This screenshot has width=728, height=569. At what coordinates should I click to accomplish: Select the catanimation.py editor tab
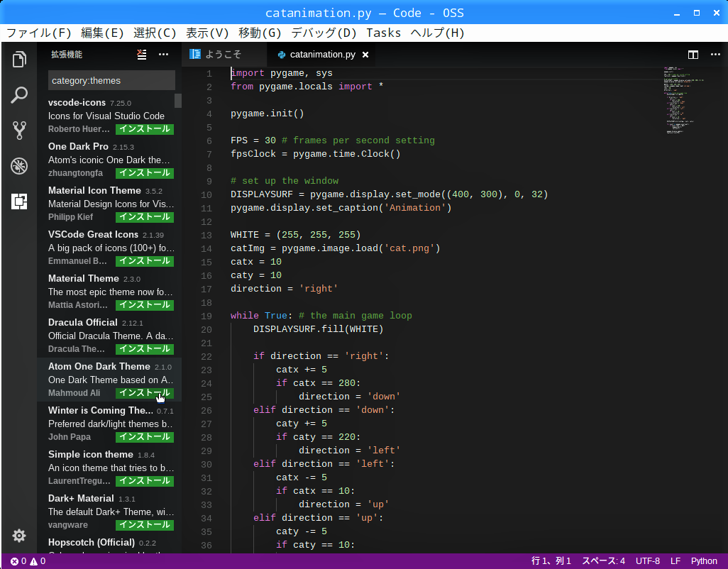point(322,55)
